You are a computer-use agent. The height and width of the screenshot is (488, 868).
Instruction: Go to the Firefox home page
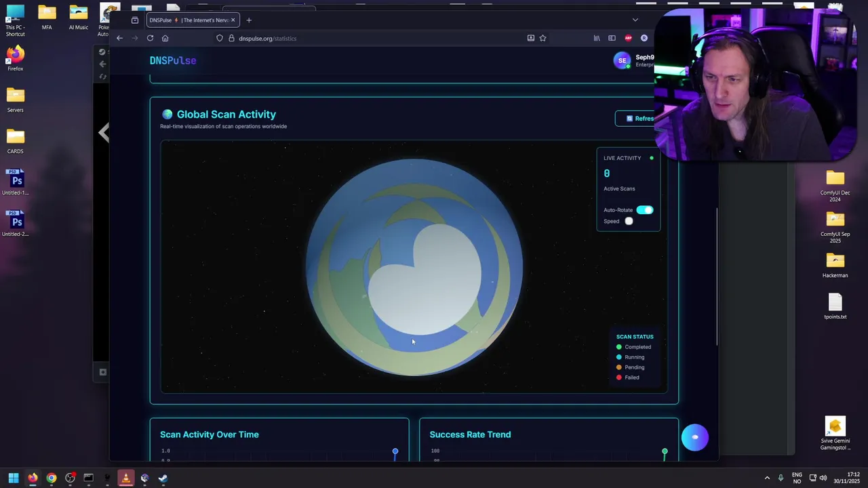pyautogui.click(x=165, y=38)
